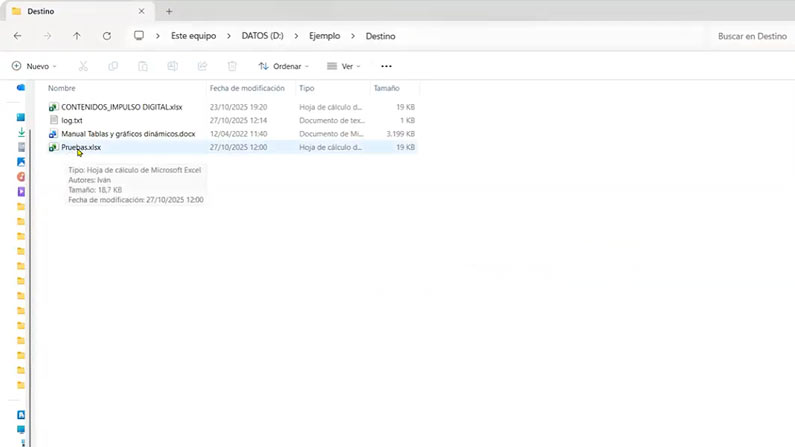Go back with the left arrow button
The image size is (795, 447).
(18, 36)
